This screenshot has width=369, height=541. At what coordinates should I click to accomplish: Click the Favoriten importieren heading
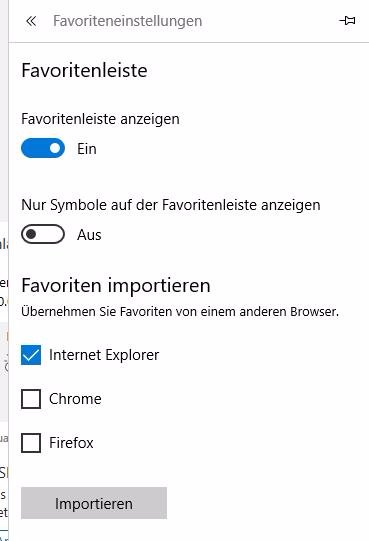coord(116,286)
